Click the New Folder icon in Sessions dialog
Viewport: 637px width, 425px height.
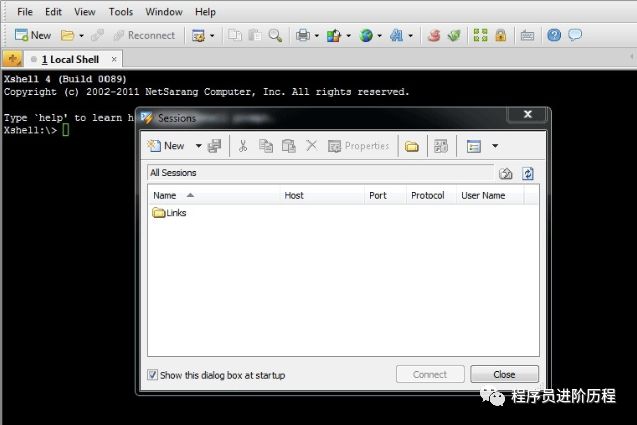[412, 146]
